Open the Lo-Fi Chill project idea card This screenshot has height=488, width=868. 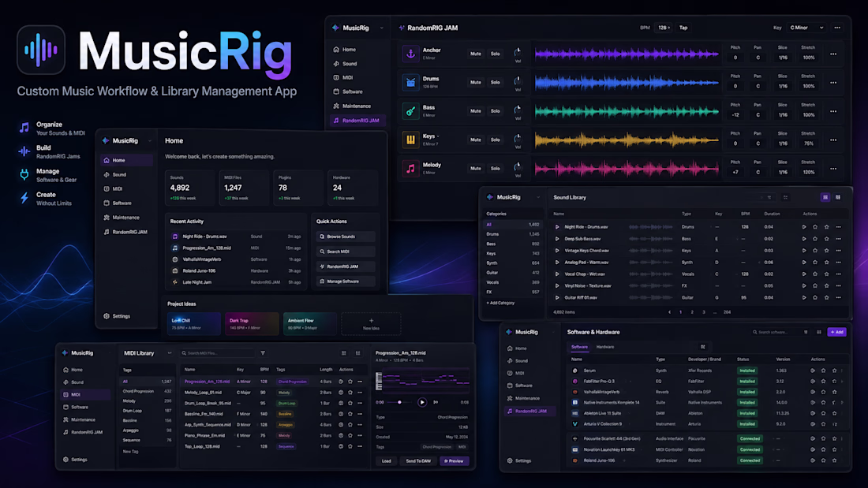tap(194, 324)
